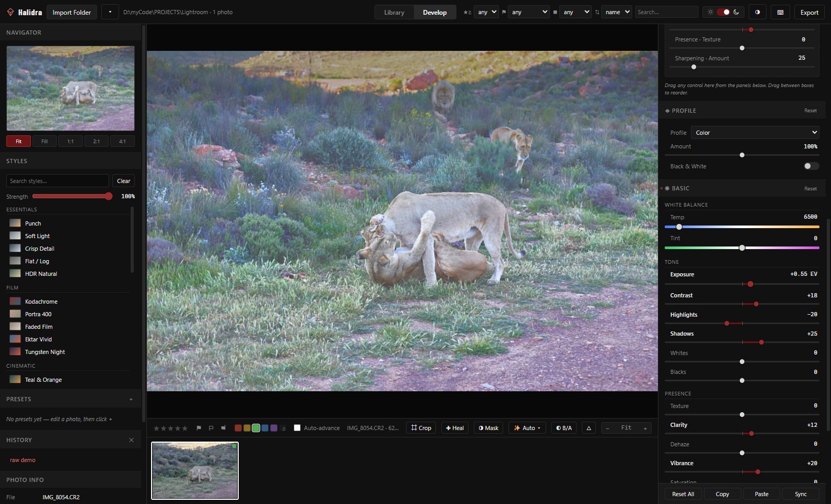The width and height of the screenshot is (831, 504).
Task: Open the star rating filter dropdown
Action: click(486, 12)
